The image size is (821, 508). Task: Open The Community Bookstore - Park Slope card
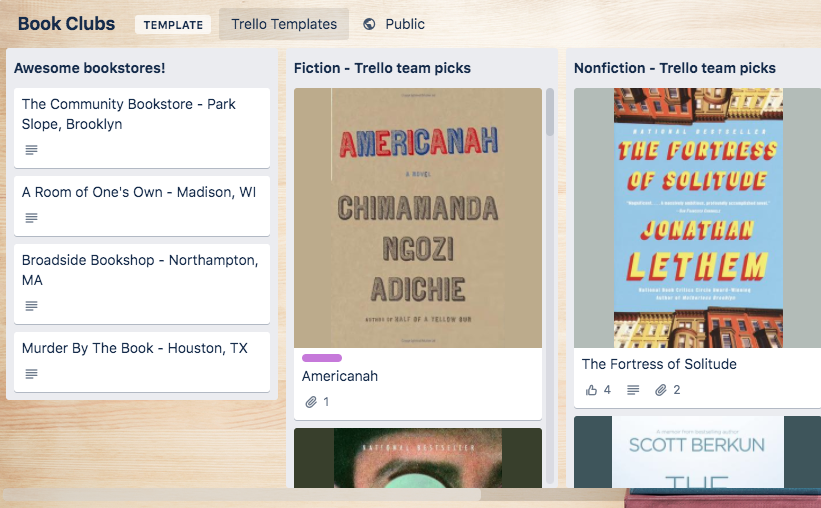tap(142, 128)
